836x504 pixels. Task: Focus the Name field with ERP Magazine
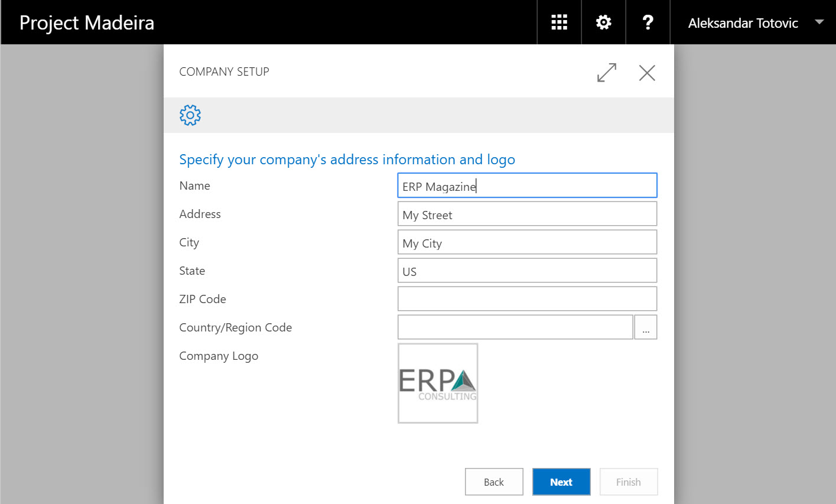526,186
